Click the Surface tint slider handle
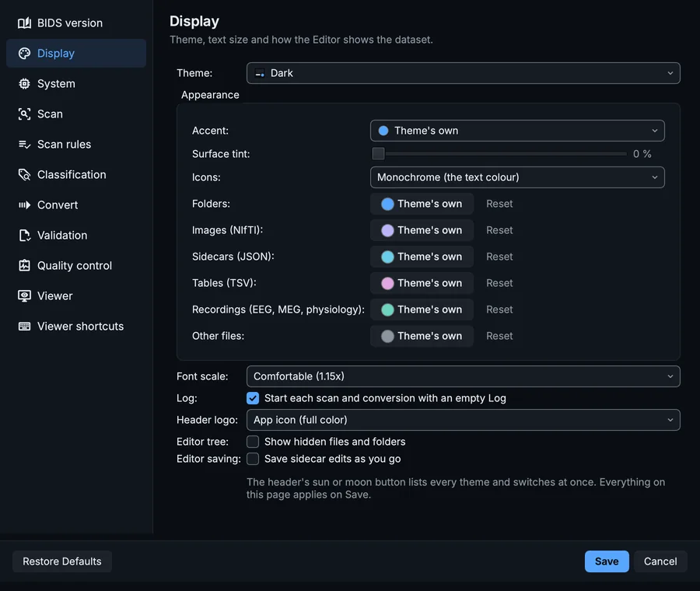The width and height of the screenshot is (700, 591). click(x=378, y=153)
